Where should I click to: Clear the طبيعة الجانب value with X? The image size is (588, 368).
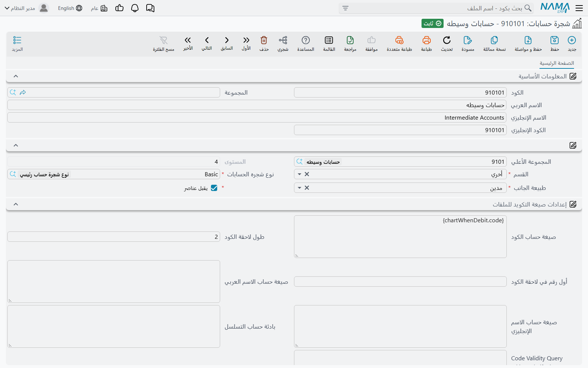pos(307,188)
